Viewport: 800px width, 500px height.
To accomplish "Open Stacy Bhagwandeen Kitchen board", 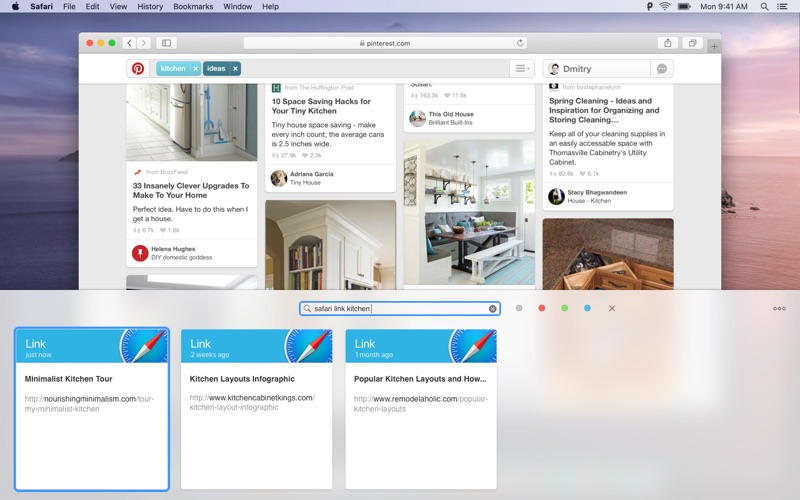I will tap(589, 201).
